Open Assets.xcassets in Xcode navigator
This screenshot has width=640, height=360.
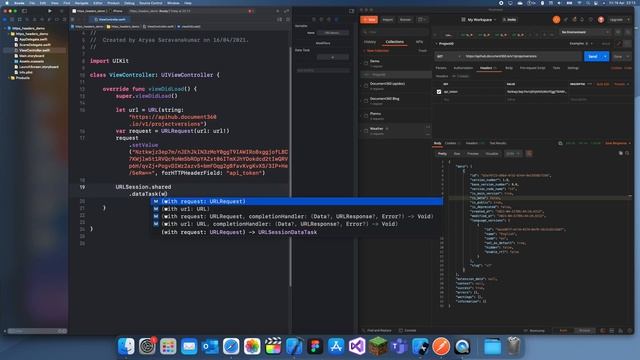(31, 61)
